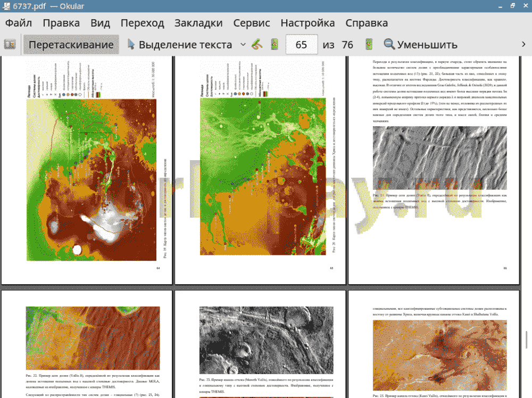Go to next page using the icon right of 76
The image size is (532, 398).
pos(369,45)
